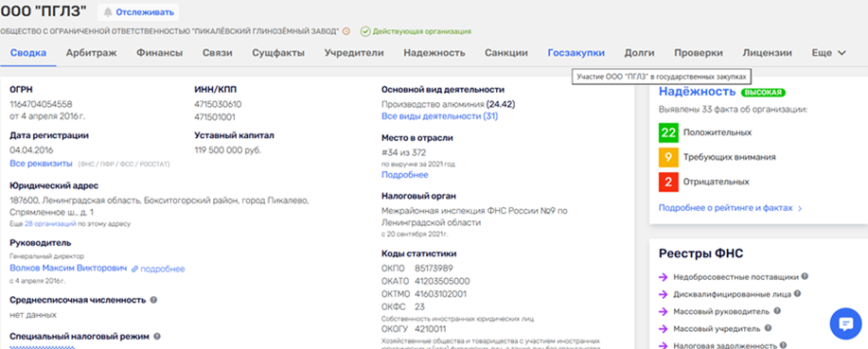Open Подробнее о рейтинге и фактах arrow link
The width and height of the screenshot is (868, 349).
(x=730, y=208)
